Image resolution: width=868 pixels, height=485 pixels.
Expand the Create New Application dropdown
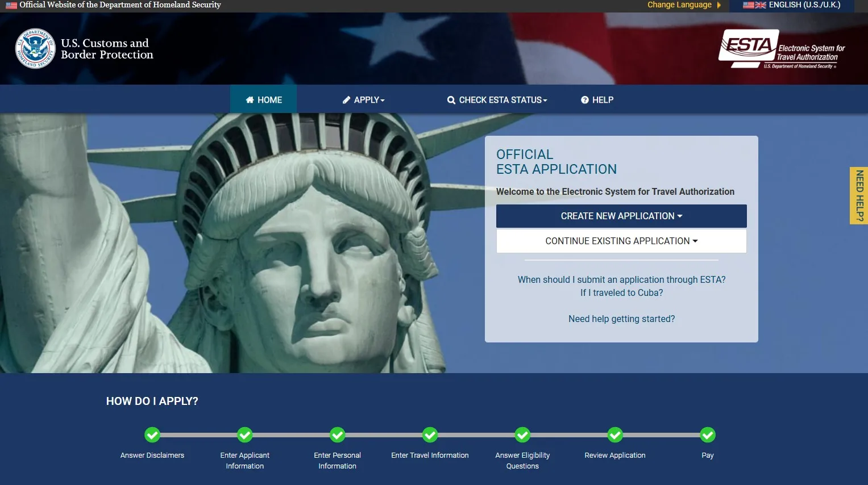(621, 216)
